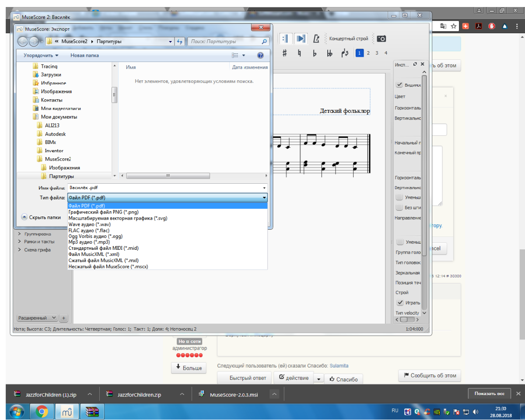Select the natural accidental icon

[x=299, y=53]
